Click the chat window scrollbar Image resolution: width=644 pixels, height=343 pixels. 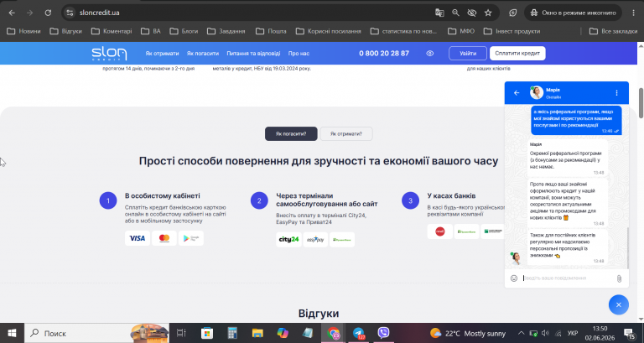pos(627,247)
